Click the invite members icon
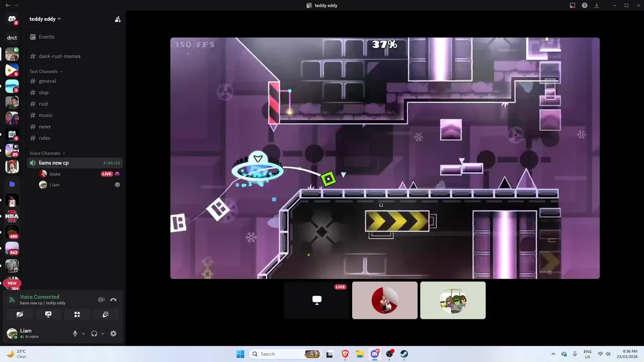Screen dimensions: 644x362 pos(118,19)
